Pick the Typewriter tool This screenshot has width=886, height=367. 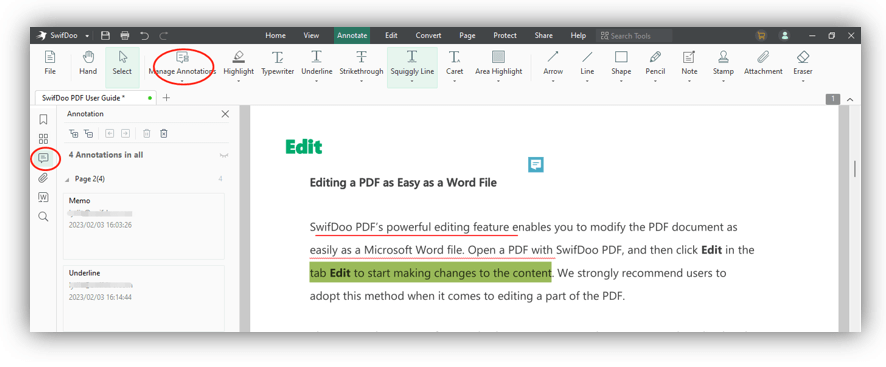[277, 63]
